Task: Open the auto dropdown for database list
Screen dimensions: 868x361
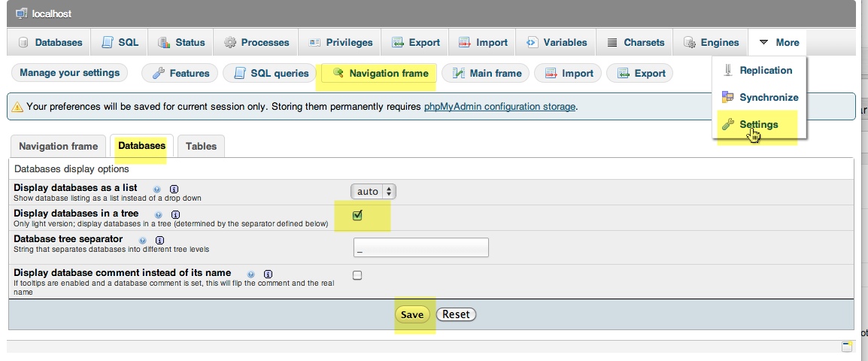Action: pos(373,192)
